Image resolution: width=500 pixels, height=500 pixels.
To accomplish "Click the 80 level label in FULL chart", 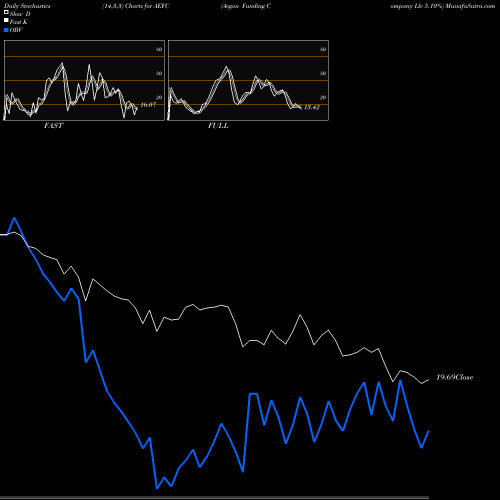I will click(323, 49).
